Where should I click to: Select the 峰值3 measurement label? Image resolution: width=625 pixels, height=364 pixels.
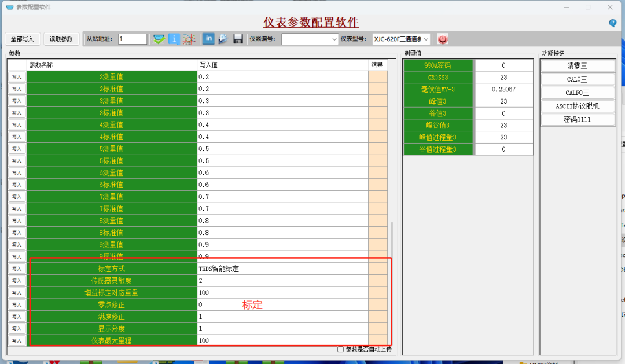pyautogui.click(x=438, y=101)
